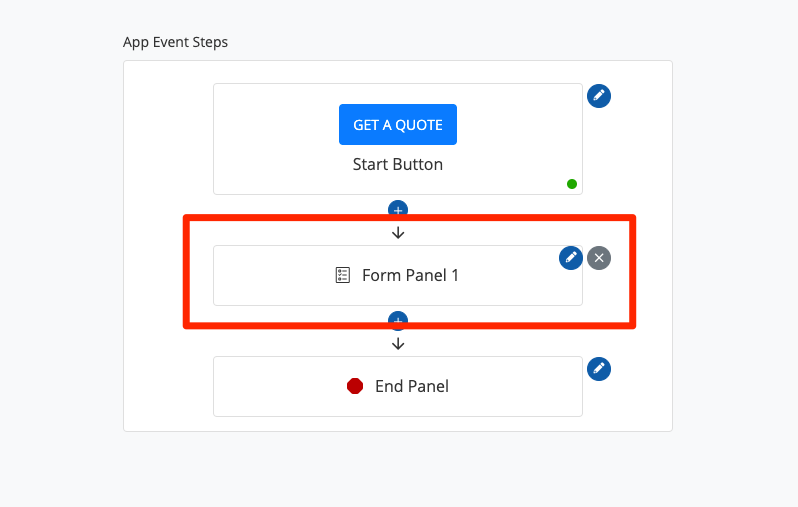Edit the End Panel with pencil icon

(599, 368)
